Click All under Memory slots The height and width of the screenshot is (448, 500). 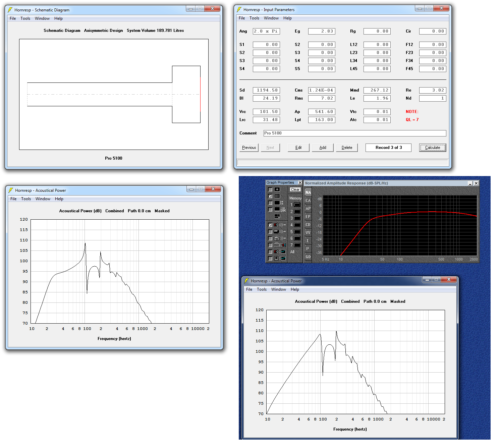[292, 252]
